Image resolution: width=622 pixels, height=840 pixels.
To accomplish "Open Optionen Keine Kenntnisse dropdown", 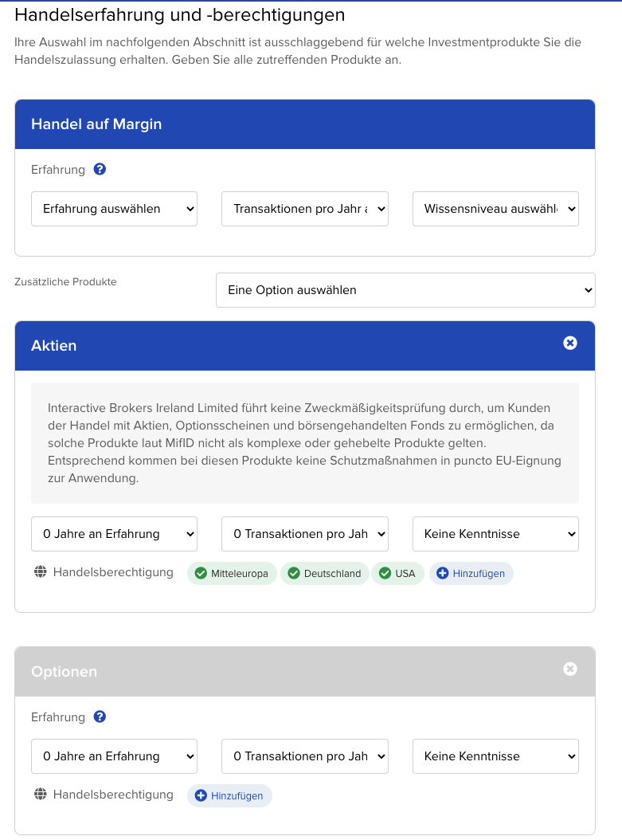I will coord(495,756).
